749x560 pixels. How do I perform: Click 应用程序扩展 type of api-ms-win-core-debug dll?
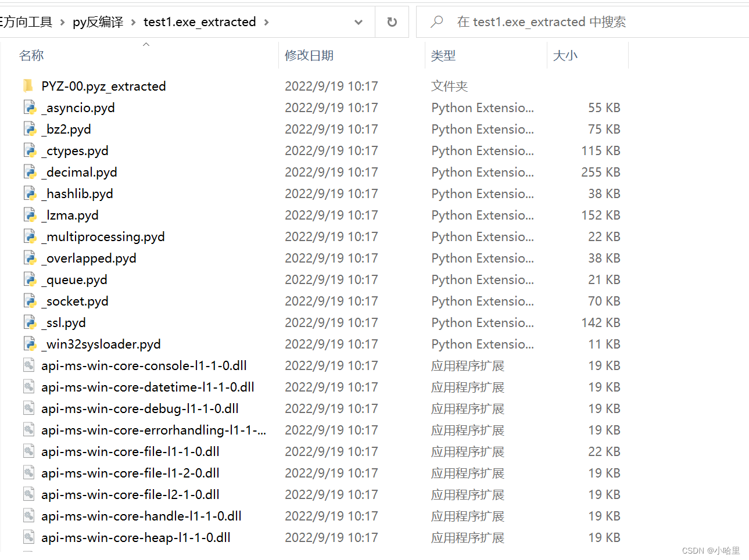pos(468,408)
